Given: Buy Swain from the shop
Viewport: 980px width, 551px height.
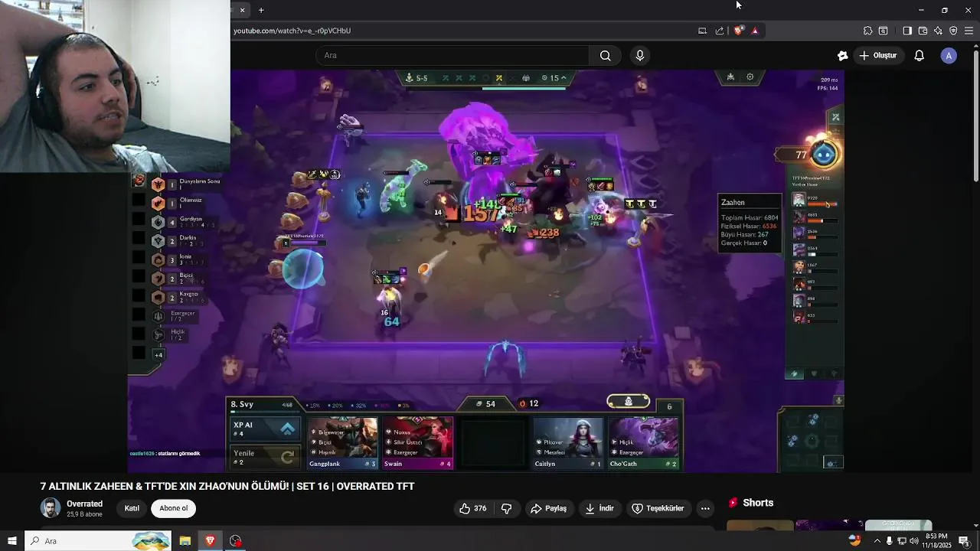Looking at the screenshot, I should point(418,442).
